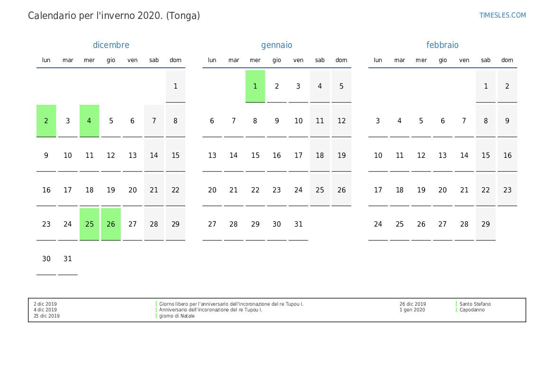Screen dimensions: 554x392
Task: Select green December 26 cell
Action: [111, 224]
